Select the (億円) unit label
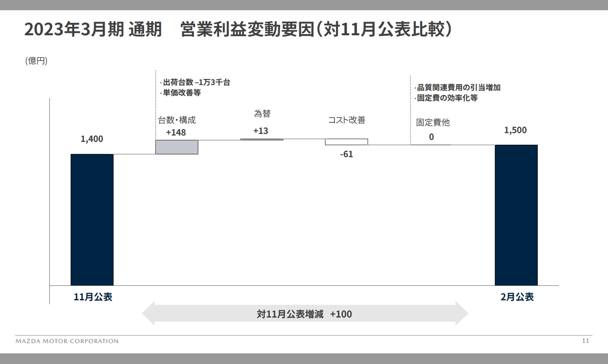 (36, 61)
